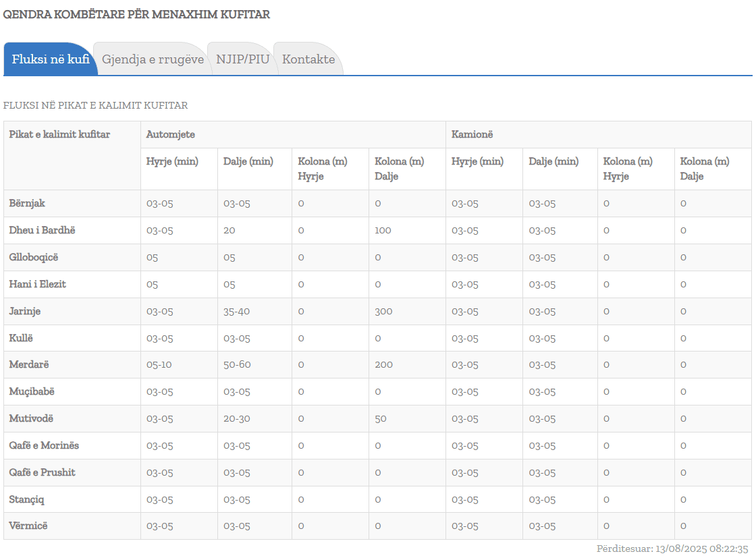Select the Bërnjak row label
Screen dimensions: 756x560
pyautogui.click(x=28, y=203)
